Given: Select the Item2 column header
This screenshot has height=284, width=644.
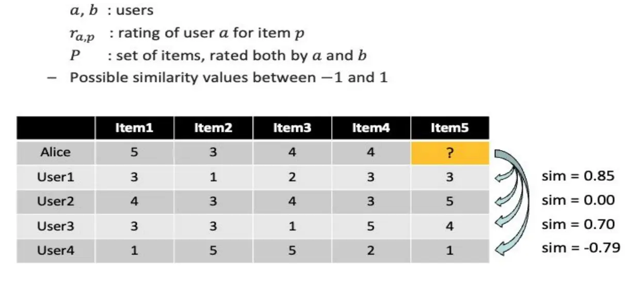Looking at the screenshot, I should click(214, 128).
